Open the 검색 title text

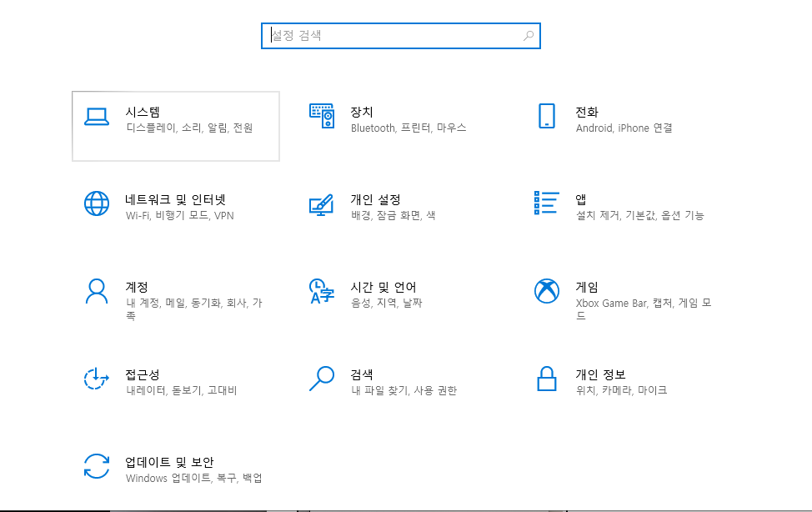tap(362, 374)
